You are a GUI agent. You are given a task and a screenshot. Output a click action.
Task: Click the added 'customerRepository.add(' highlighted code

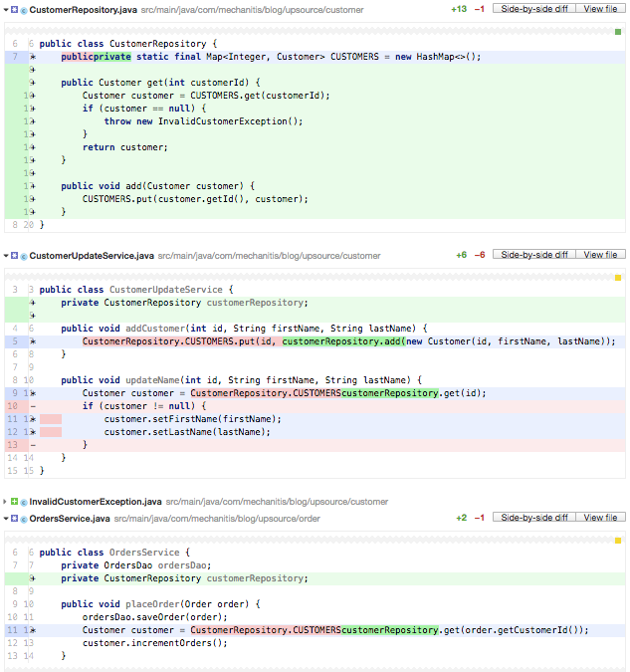tap(343, 341)
